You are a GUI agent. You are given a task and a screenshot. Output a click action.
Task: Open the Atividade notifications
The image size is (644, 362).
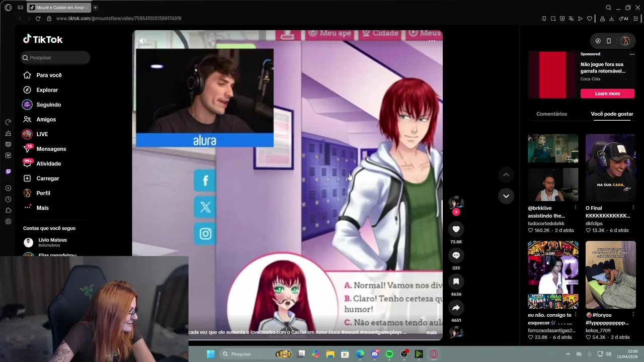click(x=42, y=164)
